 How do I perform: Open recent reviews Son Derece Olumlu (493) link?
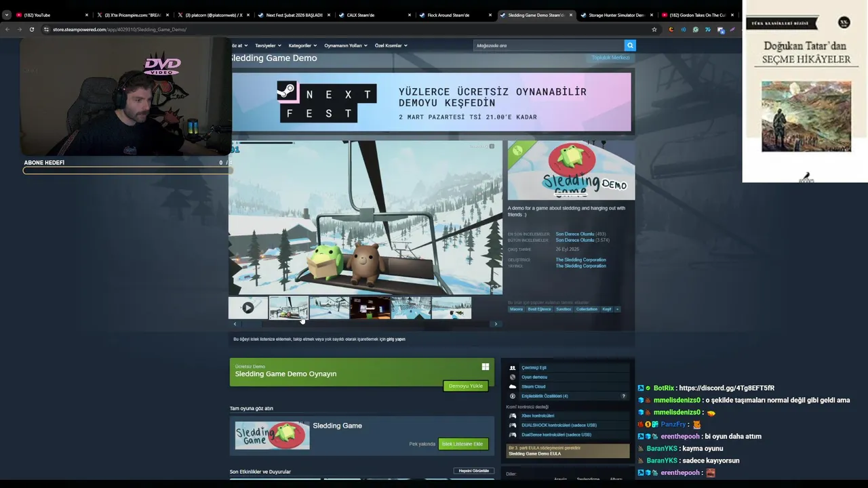(x=580, y=234)
